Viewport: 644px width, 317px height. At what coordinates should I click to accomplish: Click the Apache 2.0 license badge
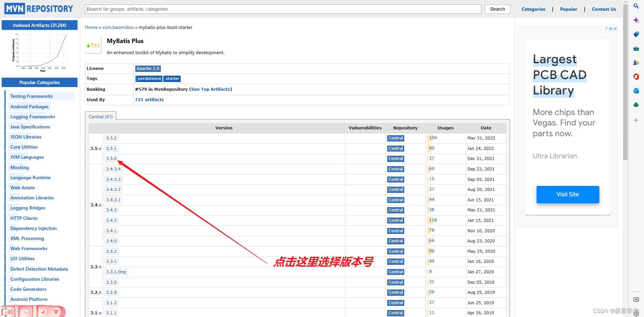point(148,68)
